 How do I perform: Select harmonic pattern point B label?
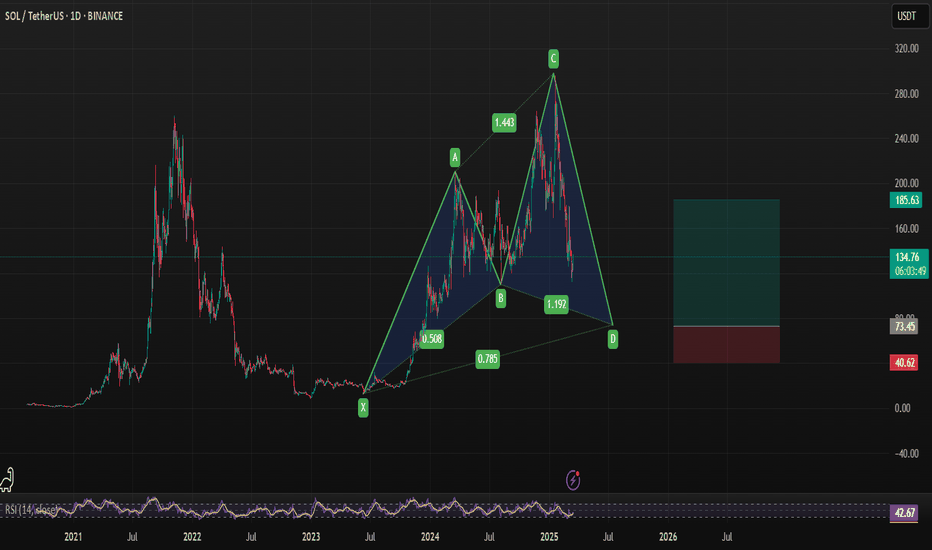[500, 298]
